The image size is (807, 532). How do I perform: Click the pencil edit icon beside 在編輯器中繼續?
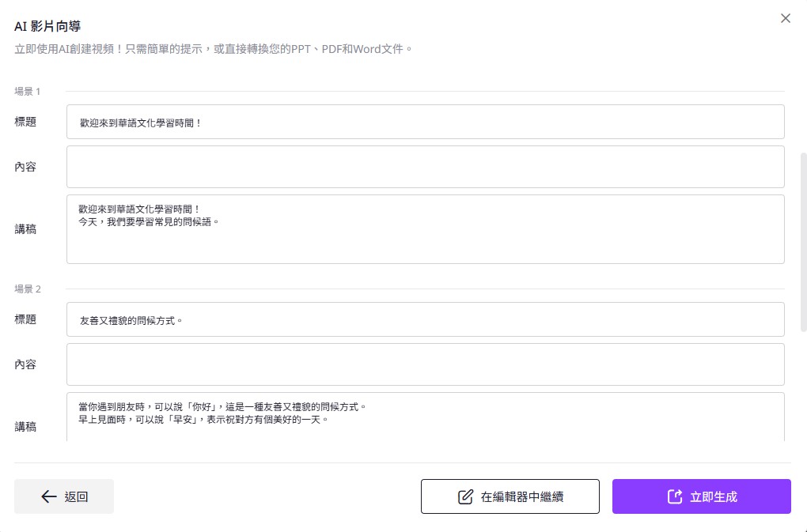click(x=467, y=496)
